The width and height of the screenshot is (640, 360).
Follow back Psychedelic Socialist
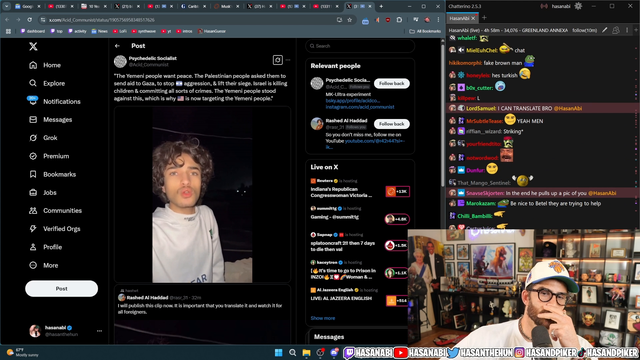[x=391, y=83]
